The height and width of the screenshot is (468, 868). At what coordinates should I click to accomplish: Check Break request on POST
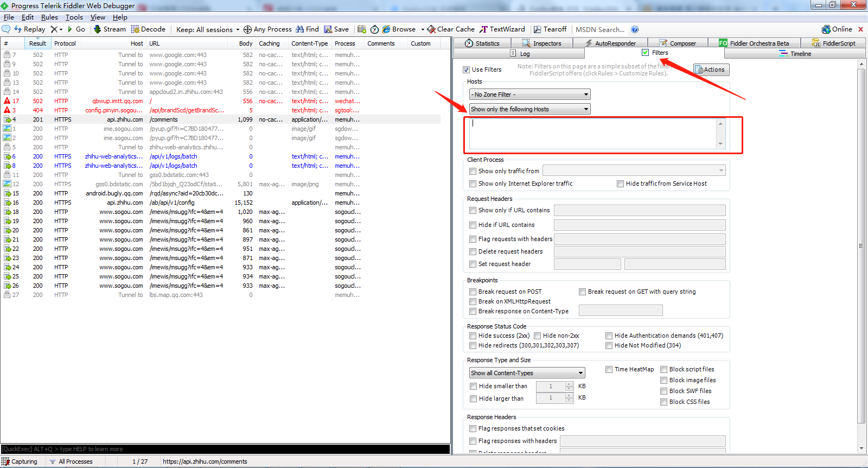473,292
